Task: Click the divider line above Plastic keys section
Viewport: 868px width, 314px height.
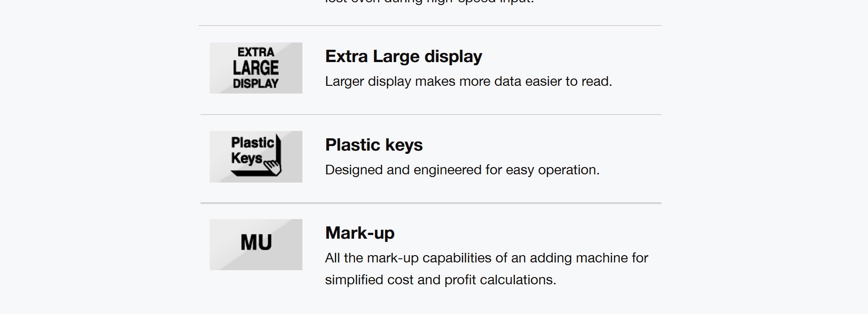Action: coord(431,115)
